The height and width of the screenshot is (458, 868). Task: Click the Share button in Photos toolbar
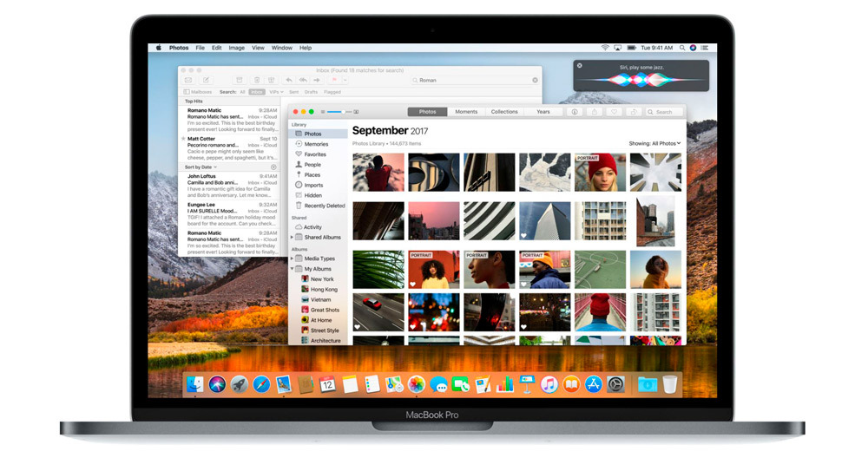[x=595, y=112]
